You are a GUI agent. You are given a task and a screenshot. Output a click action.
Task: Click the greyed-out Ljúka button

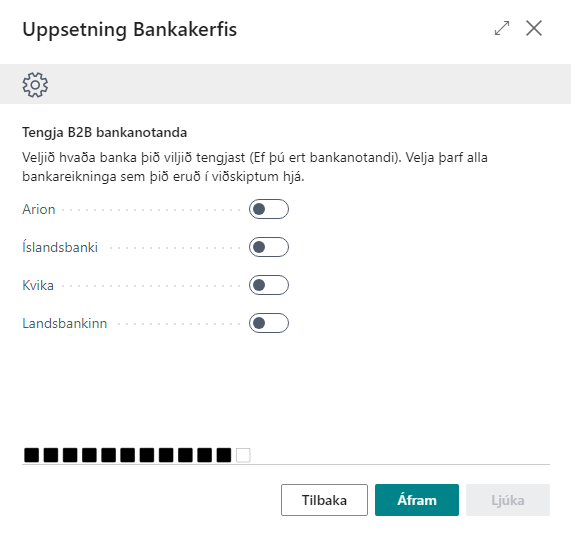coord(508,500)
